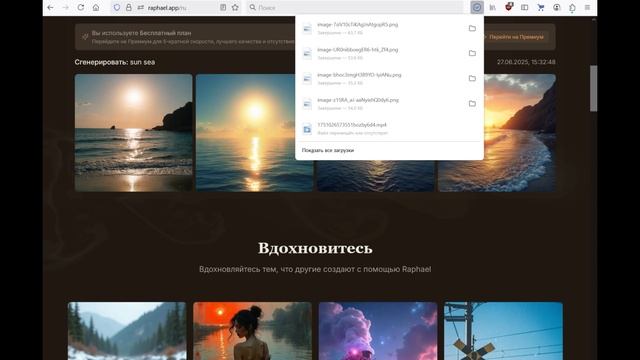This screenshot has width=640, height=360.
Task: Bookmark this page with the star
Action: pos(235,7)
